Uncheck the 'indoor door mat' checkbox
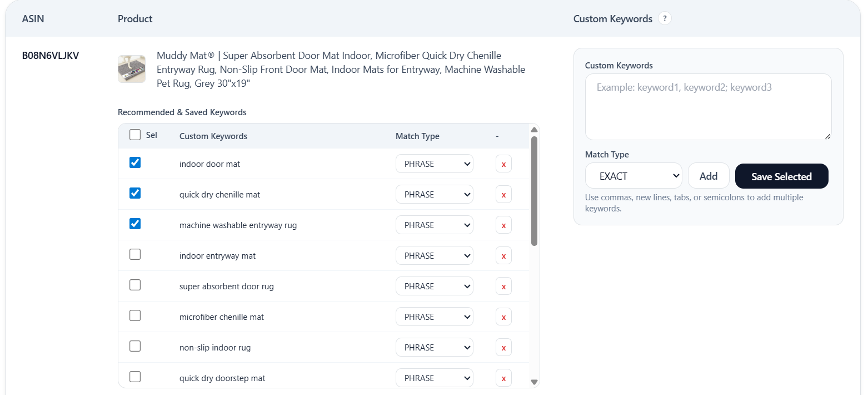 click(x=135, y=162)
